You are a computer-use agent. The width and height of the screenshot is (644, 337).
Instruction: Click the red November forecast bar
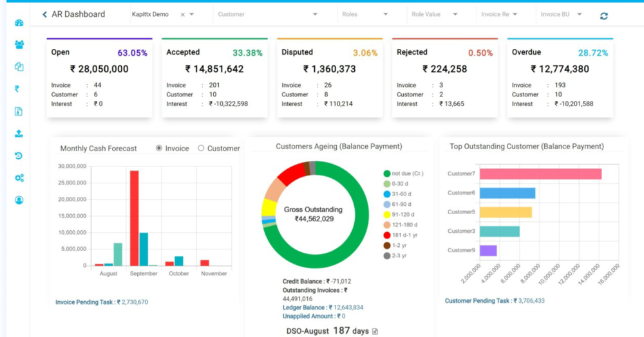pos(205,263)
